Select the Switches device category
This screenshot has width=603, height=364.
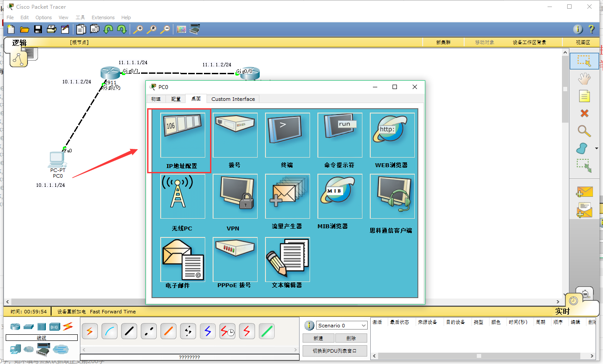pos(28,326)
